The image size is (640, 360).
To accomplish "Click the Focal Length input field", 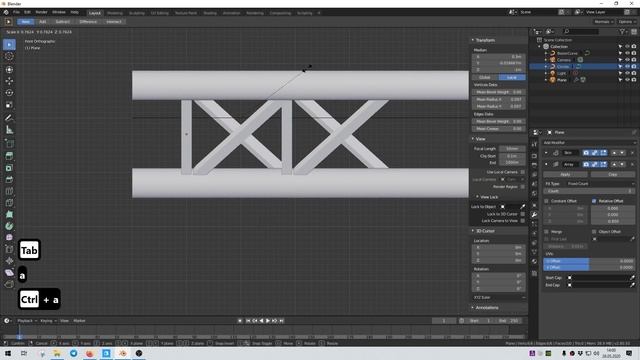I will point(512,149).
